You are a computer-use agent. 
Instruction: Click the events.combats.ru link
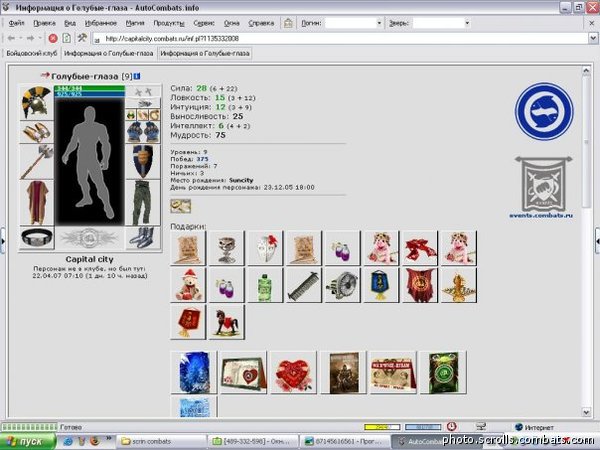pos(541,215)
